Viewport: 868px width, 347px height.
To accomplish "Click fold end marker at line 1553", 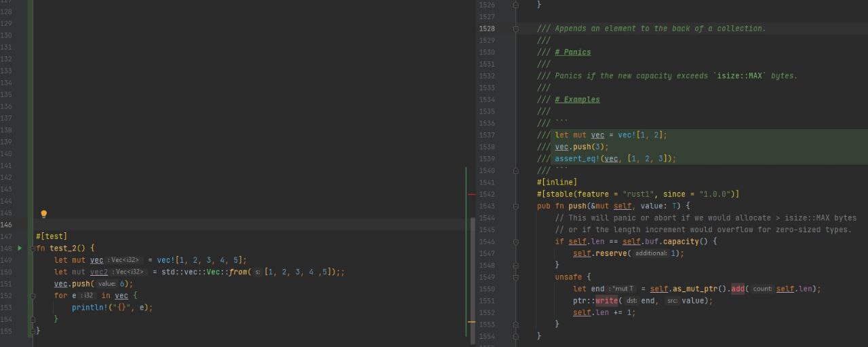I will tap(516, 324).
